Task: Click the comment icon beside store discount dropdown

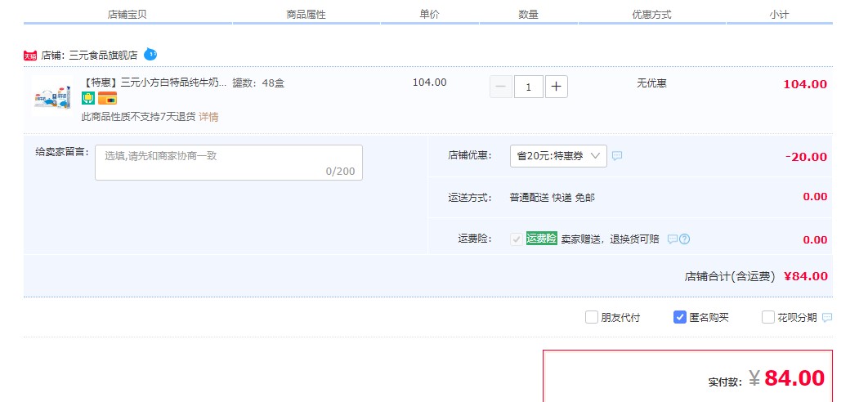Action: tap(617, 156)
